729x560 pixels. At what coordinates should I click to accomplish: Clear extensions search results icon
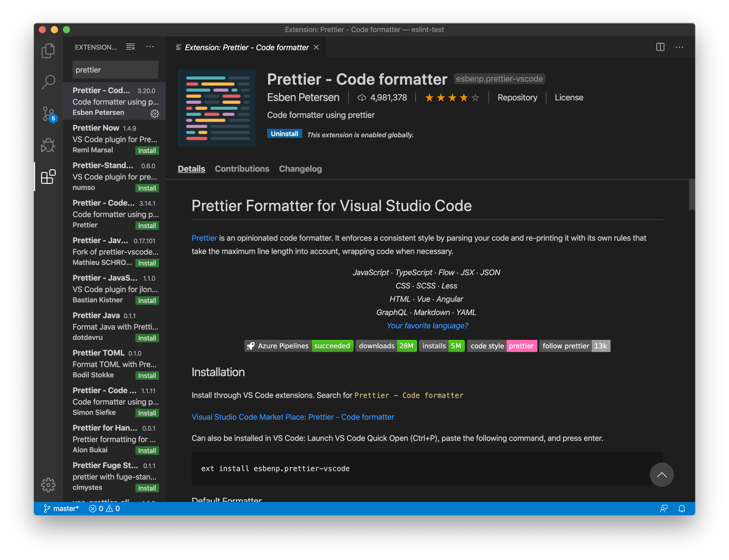coord(130,47)
